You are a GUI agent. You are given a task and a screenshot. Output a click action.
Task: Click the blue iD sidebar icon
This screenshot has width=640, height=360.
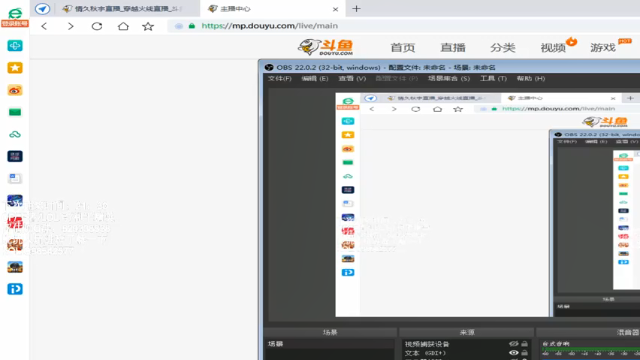coord(15,289)
